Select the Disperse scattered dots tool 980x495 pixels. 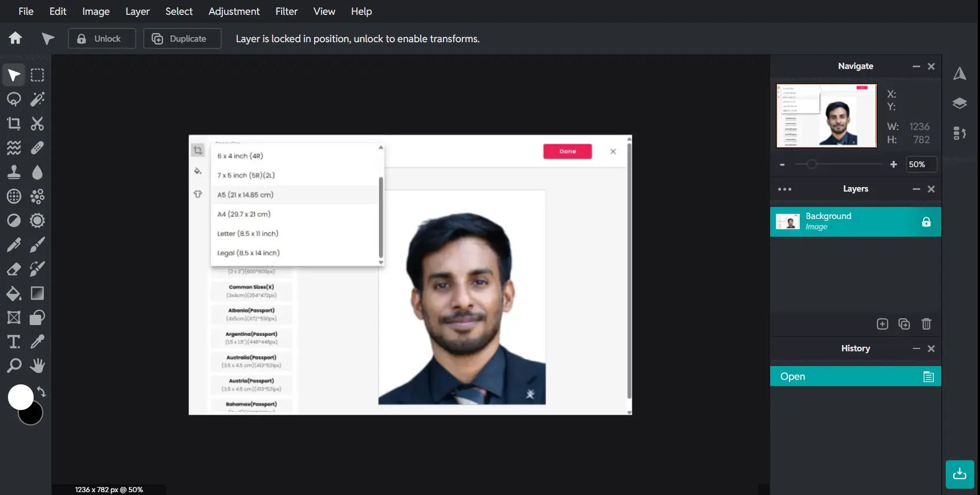38,196
